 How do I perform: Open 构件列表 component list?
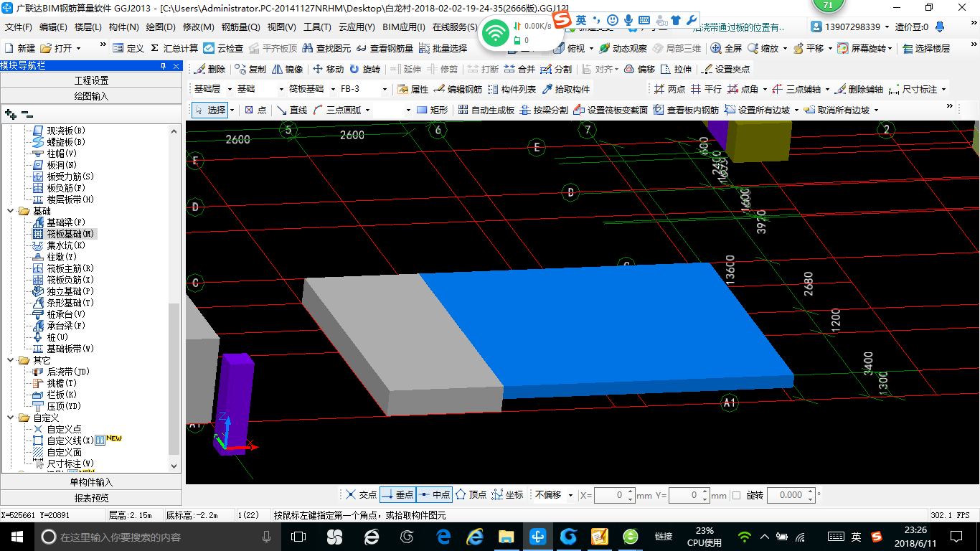[x=512, y=90]
